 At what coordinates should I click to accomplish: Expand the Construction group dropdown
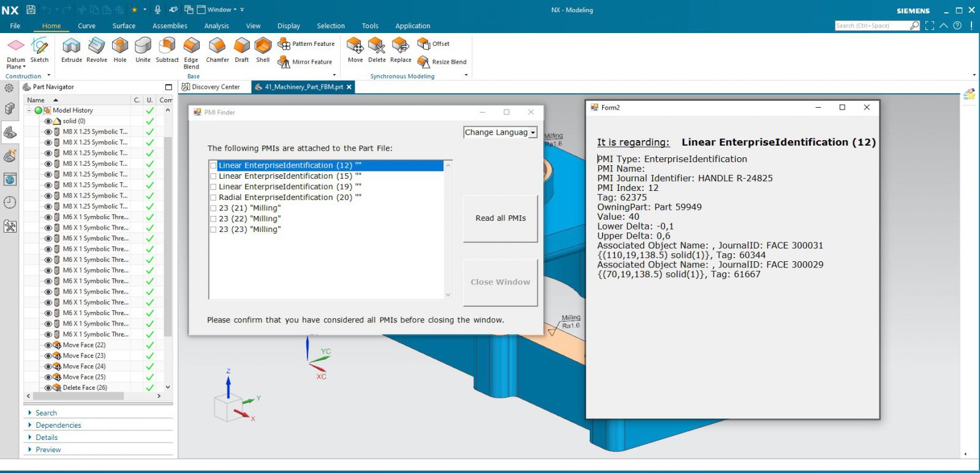48,76
